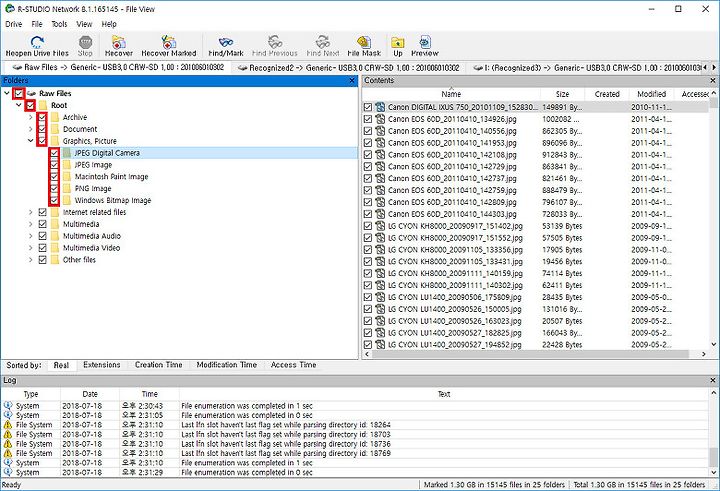This screenshot has width=720, height=491.
Task: Select the Document folder icon
Action: tap(55, 129)
